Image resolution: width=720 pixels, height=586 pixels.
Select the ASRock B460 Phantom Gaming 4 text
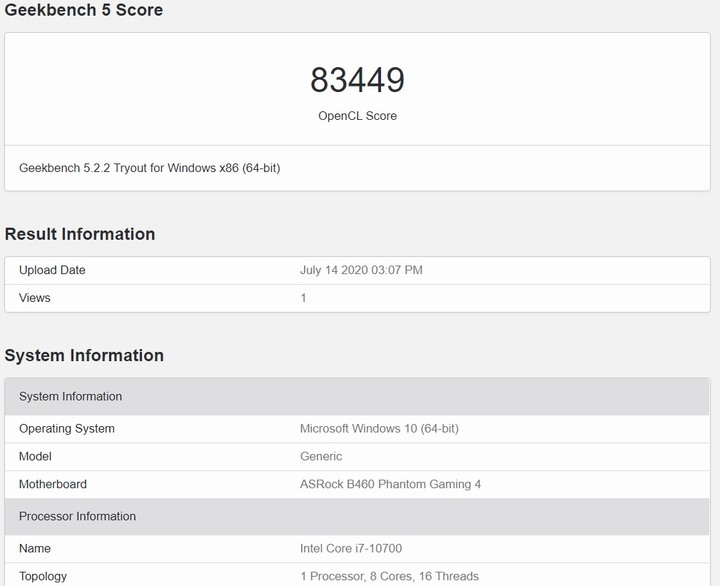click(x=390, y=484)
